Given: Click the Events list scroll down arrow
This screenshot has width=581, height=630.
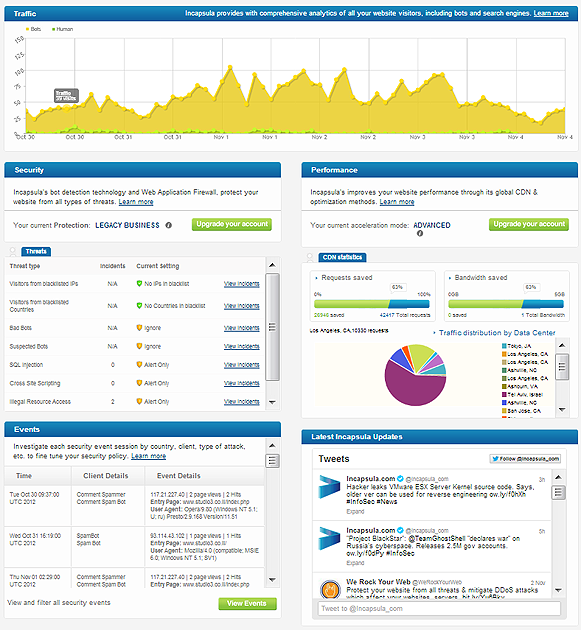Looking at the screenshot, I should click(272, 580).
